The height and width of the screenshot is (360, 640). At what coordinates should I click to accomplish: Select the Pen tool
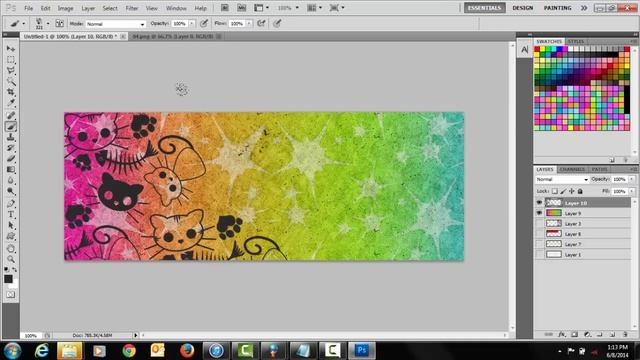11,204
